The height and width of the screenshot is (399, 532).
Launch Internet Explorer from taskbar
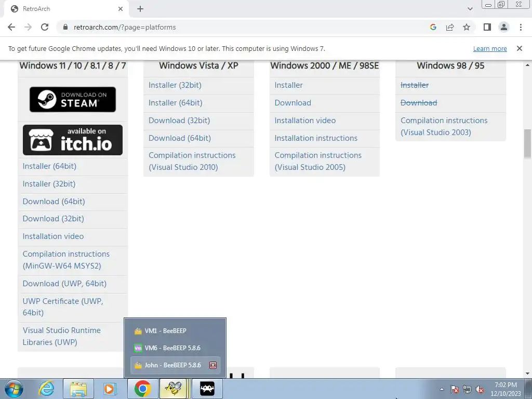click(x=46, y=389)
